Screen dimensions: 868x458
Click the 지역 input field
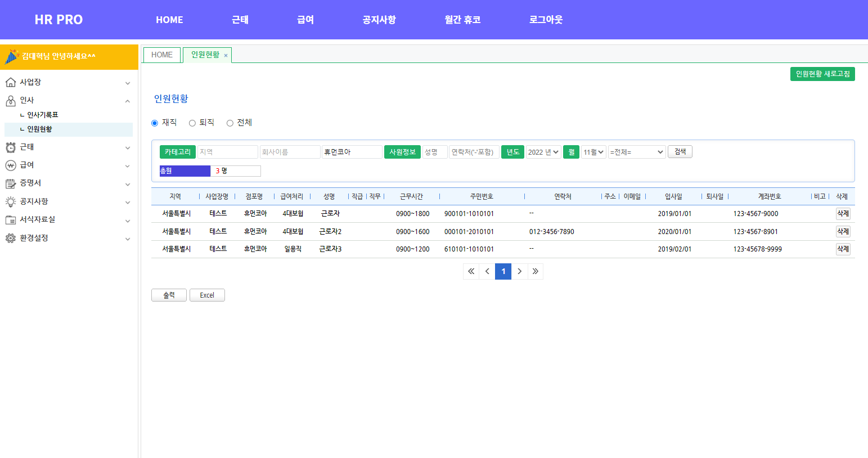[x=228, y=152]
